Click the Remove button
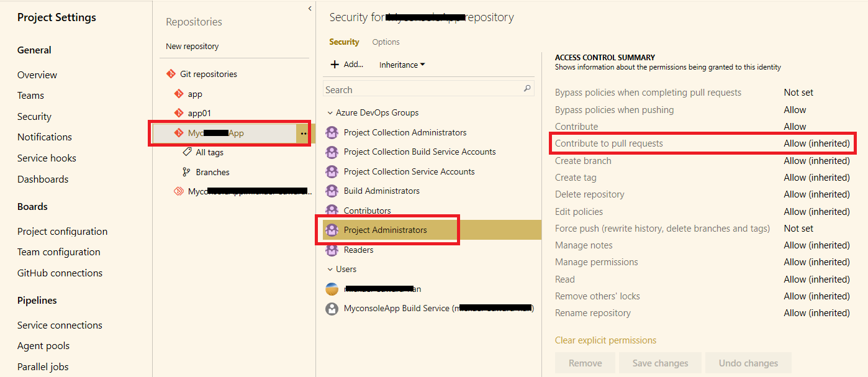 pyautogui.click(x=585, y=363)
